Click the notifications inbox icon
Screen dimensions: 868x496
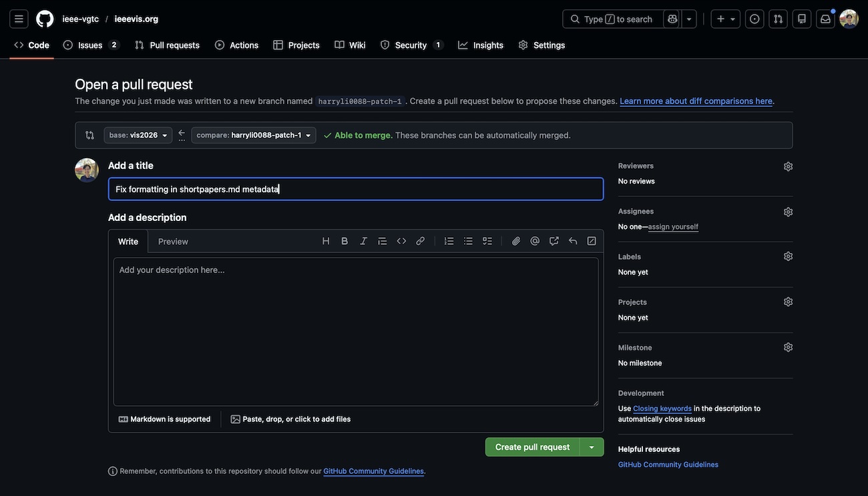click(x=825, y=19)
